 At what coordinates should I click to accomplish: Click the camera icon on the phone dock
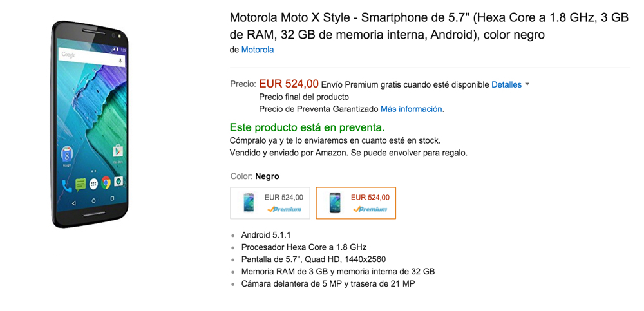click(x=118, y=182)
